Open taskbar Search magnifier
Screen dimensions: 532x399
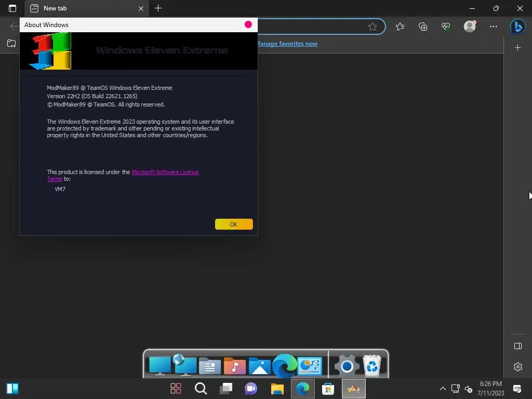(201, 389)
